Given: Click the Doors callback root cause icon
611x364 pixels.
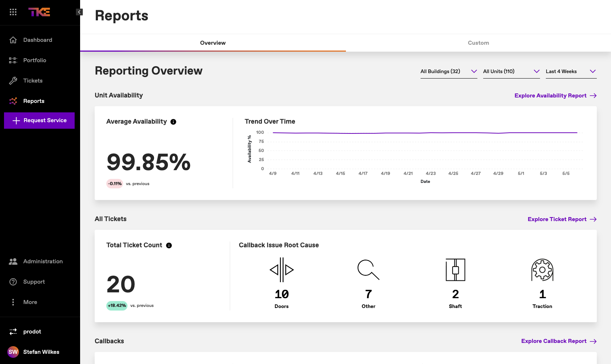Looking at the screenshot, I should tap(281, 269).
